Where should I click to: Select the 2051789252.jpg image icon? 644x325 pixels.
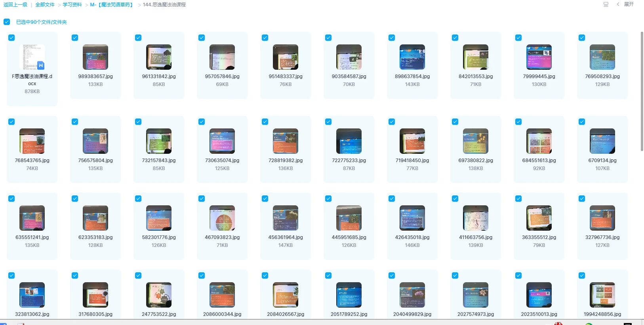point(349,295)
